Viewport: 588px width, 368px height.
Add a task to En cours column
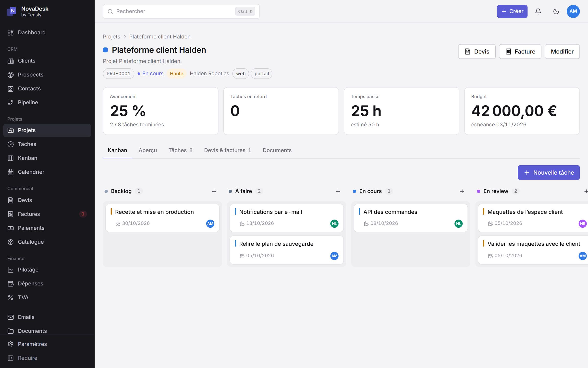point(462,191)
